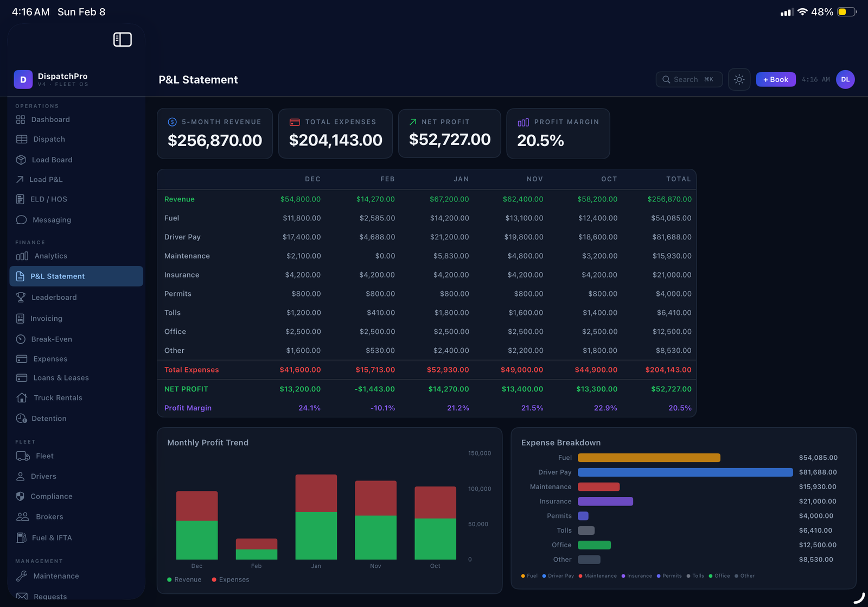Image resolution: width=868 pixels, height=607 pixels.
Task: Go to Invoicing in the sidebar
Action: click(46, 319)
